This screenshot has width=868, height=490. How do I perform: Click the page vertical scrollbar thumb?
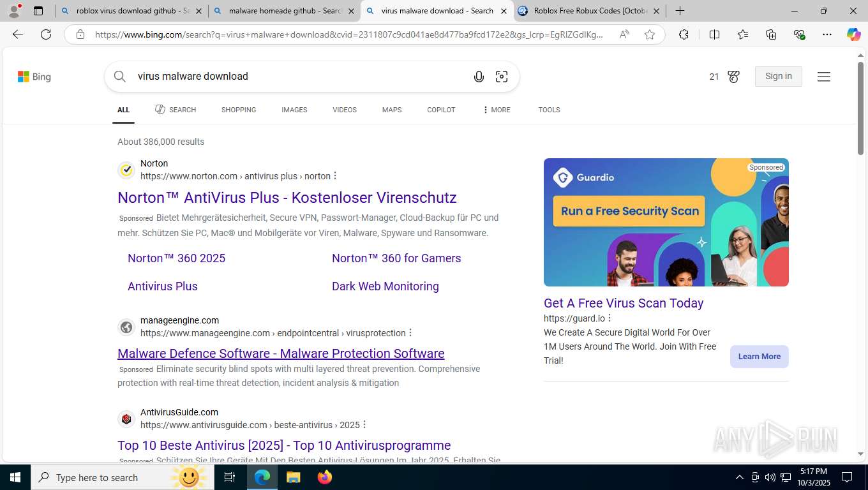point(860,108)
